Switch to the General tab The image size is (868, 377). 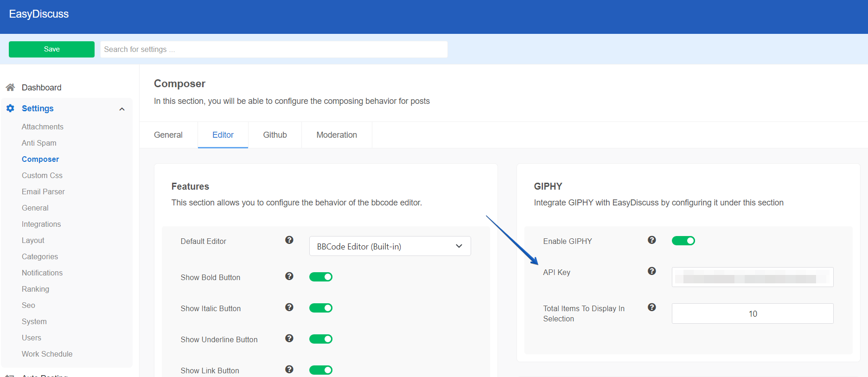click(168, 135)
